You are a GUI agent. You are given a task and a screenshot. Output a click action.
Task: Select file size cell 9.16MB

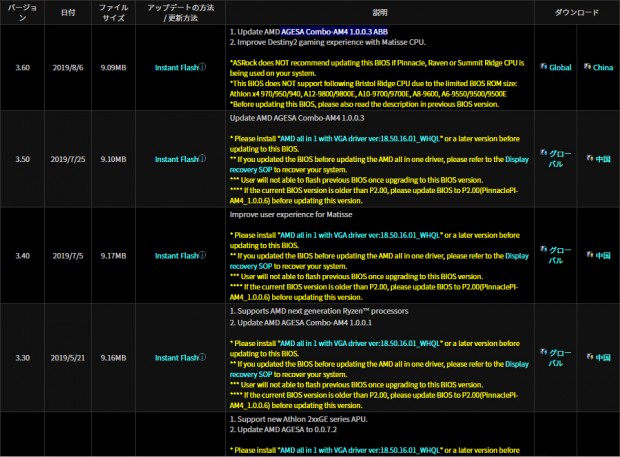113,358
